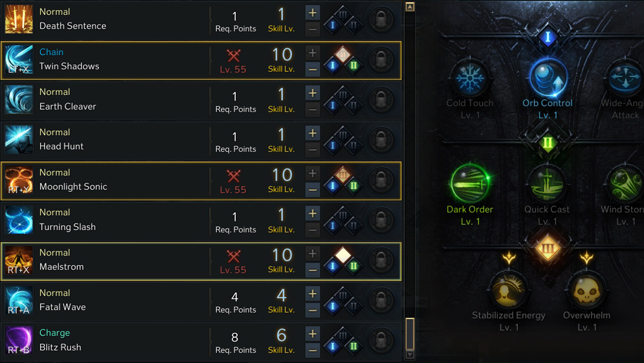Viewport: 644px width, 363px height.
Task: Choose the Cold Touch tripod icon
Action: [x=470, y=78]
